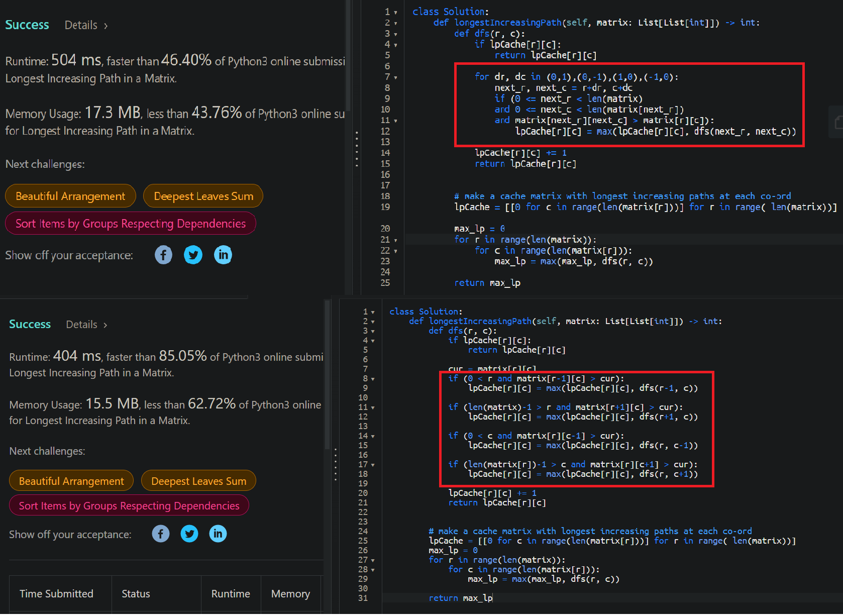
Task: Open the Beautiful Arrangement challenge
Action: pos(70,195)
